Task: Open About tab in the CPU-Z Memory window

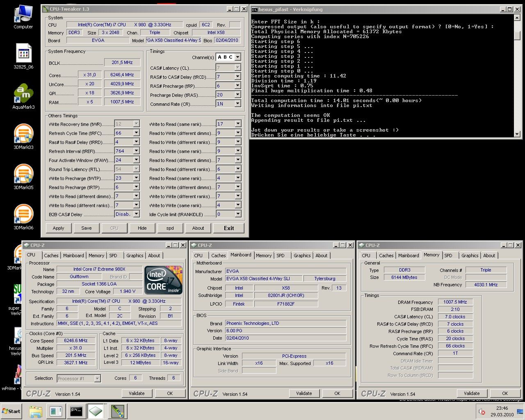Action: pos(489,256)
